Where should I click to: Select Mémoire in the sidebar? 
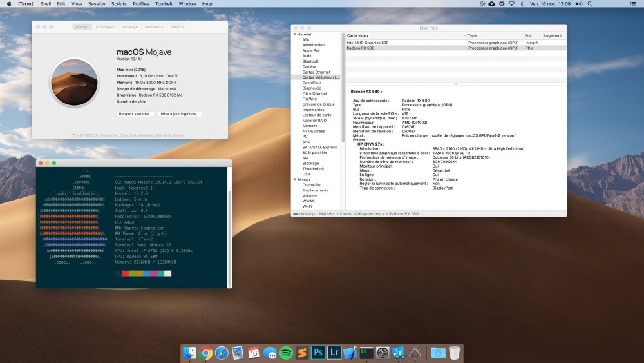(310, 126)
